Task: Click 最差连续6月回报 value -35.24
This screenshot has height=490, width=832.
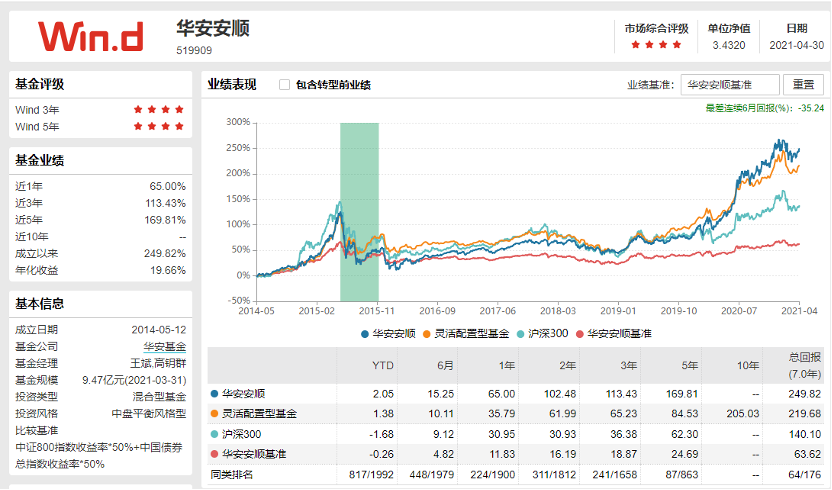Action: 811,108
